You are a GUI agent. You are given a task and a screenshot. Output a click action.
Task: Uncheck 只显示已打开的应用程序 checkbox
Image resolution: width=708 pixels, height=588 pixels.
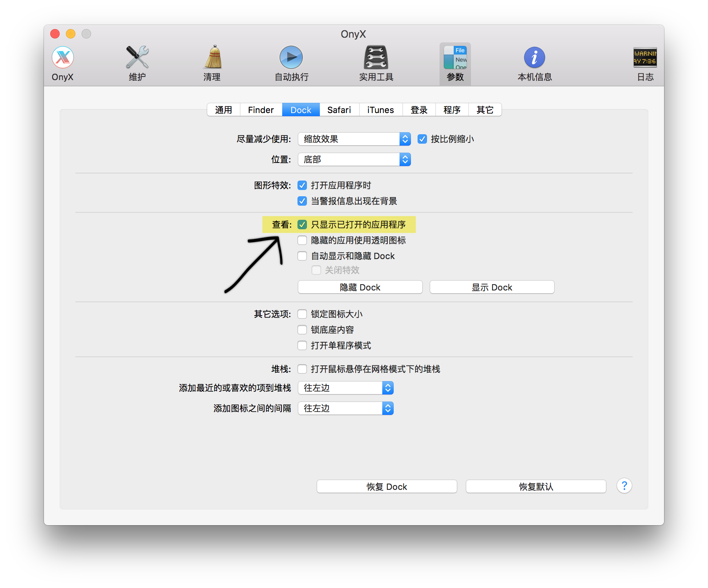click(x=302, y=225)
